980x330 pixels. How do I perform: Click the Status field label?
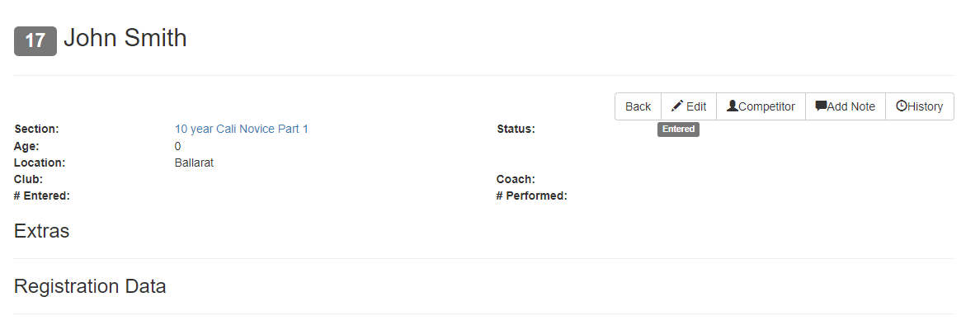(x=516, y=130)
